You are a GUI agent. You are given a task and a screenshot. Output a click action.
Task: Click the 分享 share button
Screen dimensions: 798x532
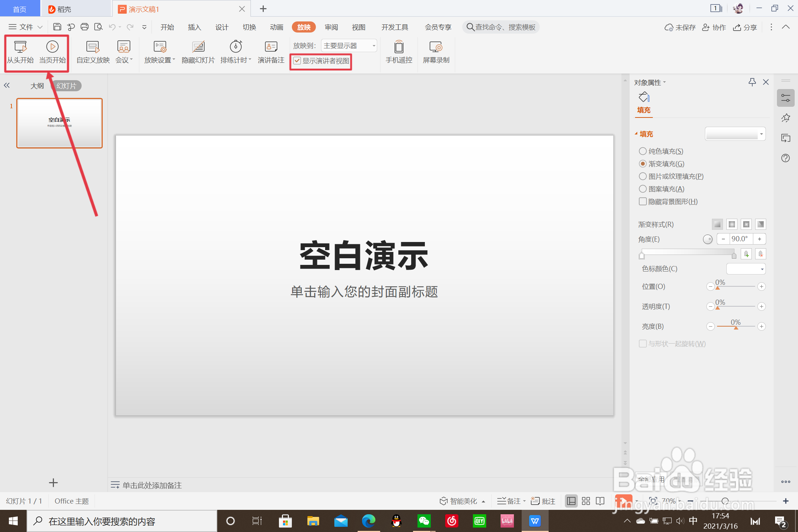coord(745,27)
